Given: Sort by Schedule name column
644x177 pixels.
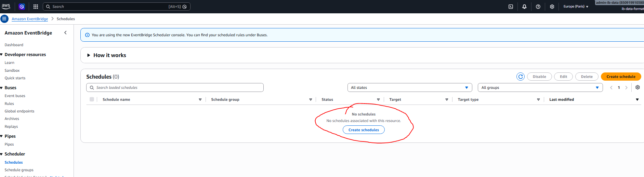Looking at the screenshot, I should pos(200,99).
